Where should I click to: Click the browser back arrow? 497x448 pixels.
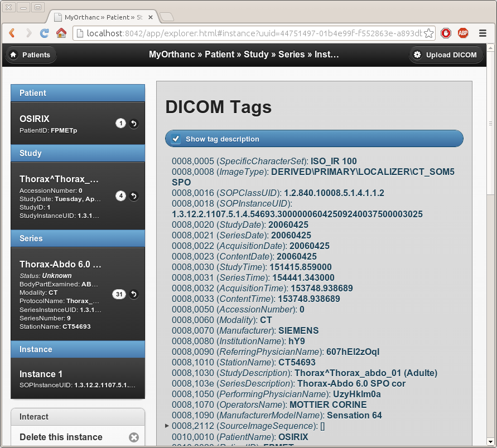point(12,33)
